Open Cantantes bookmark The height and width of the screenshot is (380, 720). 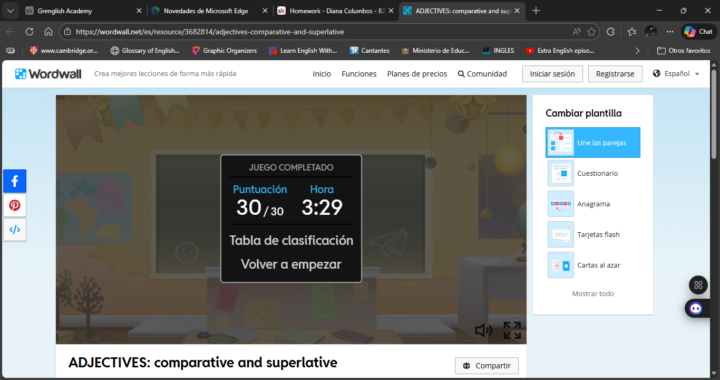(x=370, y=50)
